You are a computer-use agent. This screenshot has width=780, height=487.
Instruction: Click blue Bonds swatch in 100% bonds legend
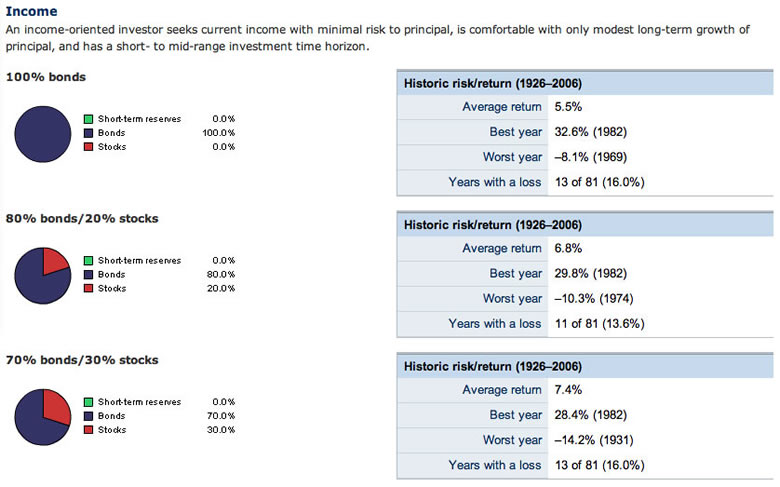(89, 133)
